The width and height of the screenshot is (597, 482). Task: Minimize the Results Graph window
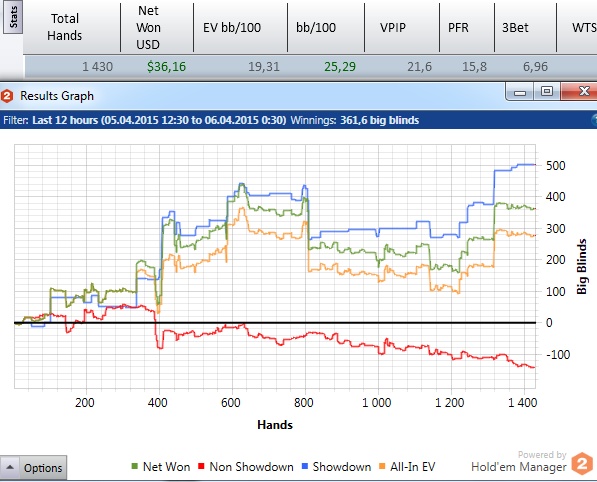click(519, 92)
